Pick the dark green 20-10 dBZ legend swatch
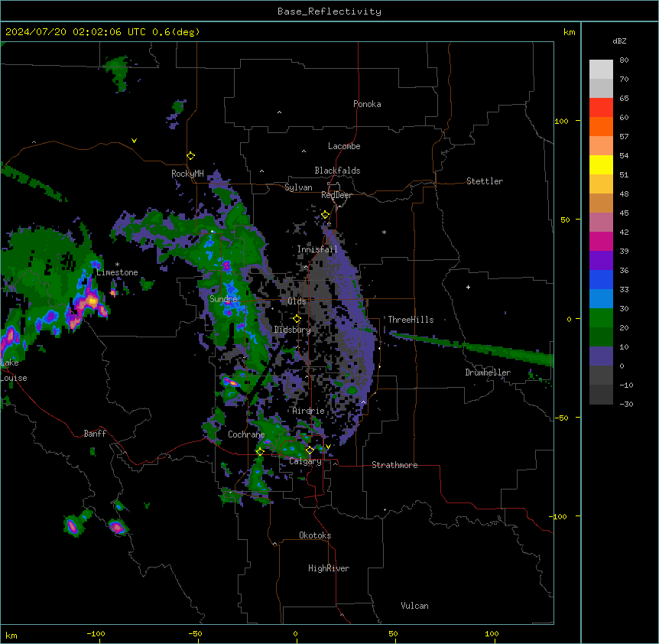The height and width of the screenshot is (644, 659). [x=601, y=337]
